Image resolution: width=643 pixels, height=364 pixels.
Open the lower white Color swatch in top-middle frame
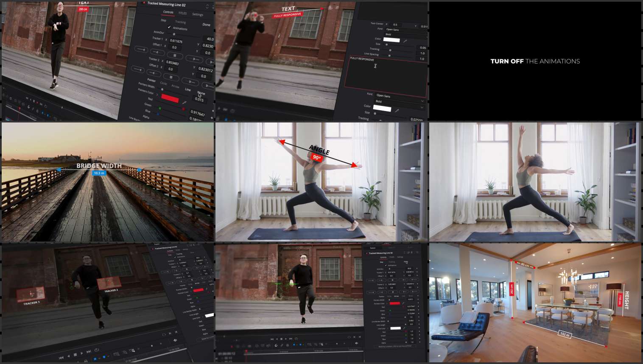(382, 108)
